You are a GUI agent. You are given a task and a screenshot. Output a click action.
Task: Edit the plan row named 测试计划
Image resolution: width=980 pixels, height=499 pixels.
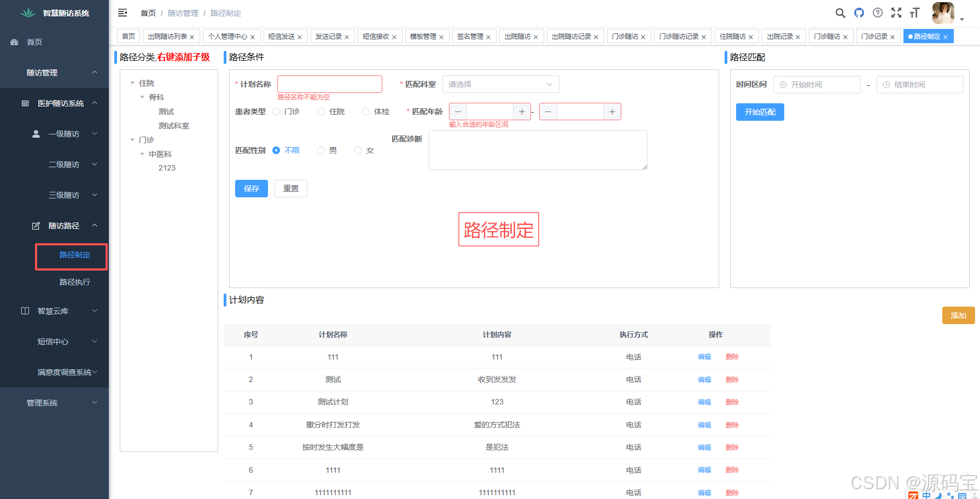[704, 402]
